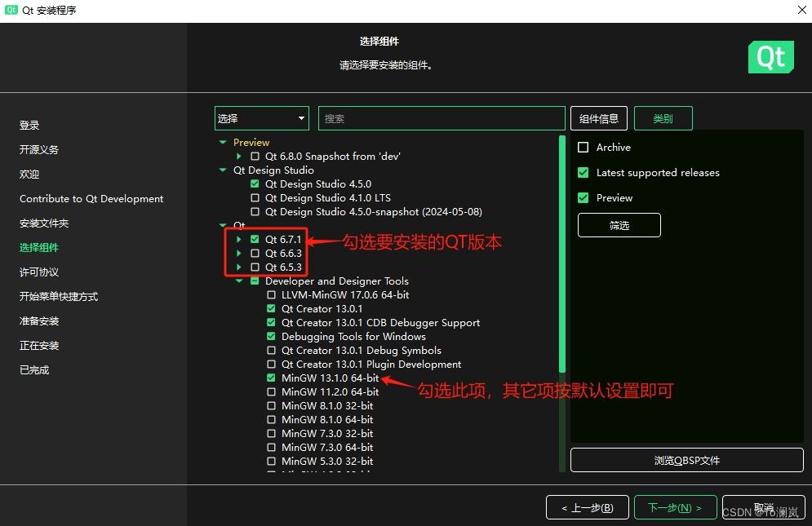812x526 pixels.
Task: Disable Latest supported releases filter
Action: click(583, 172)
